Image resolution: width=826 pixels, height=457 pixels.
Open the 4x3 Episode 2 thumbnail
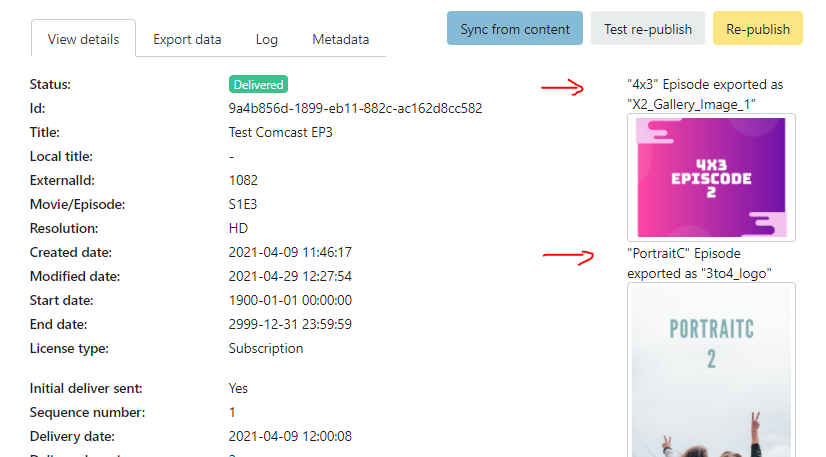pyautogui.click(x=711, y=177)
